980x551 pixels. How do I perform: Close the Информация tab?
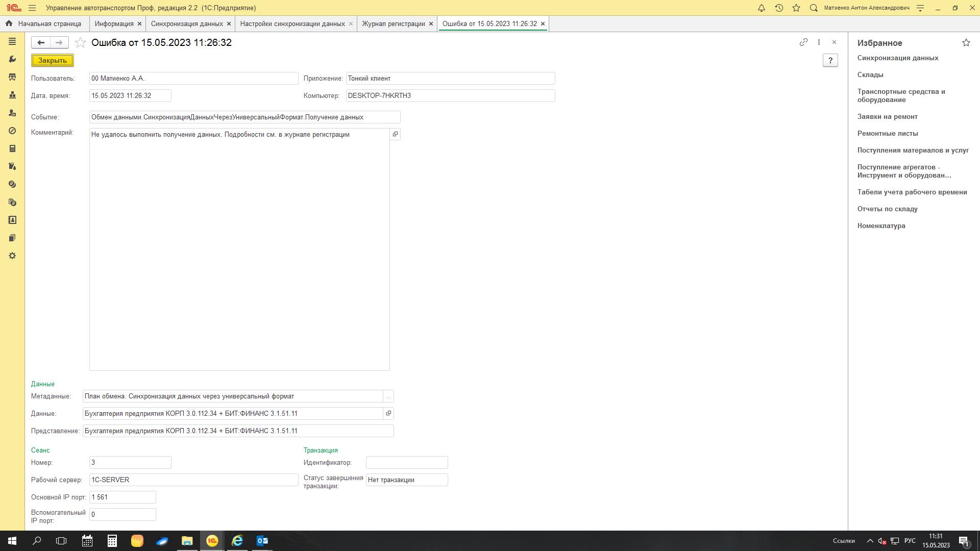click(x=139, y=24)
